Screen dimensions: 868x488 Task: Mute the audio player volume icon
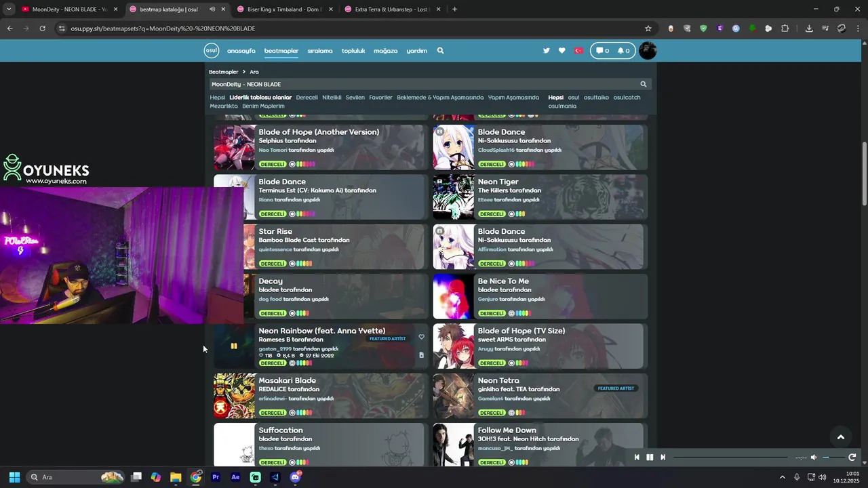[x=814, y=457]
